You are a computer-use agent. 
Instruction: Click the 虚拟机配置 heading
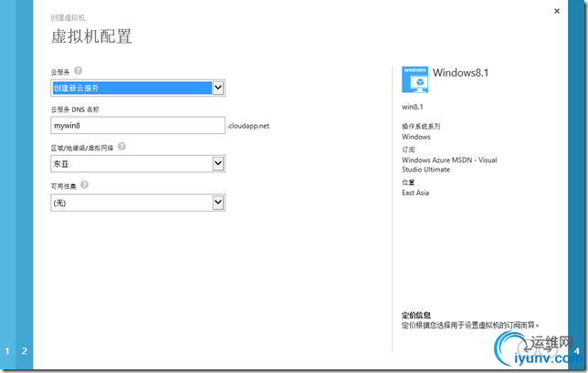91,36
